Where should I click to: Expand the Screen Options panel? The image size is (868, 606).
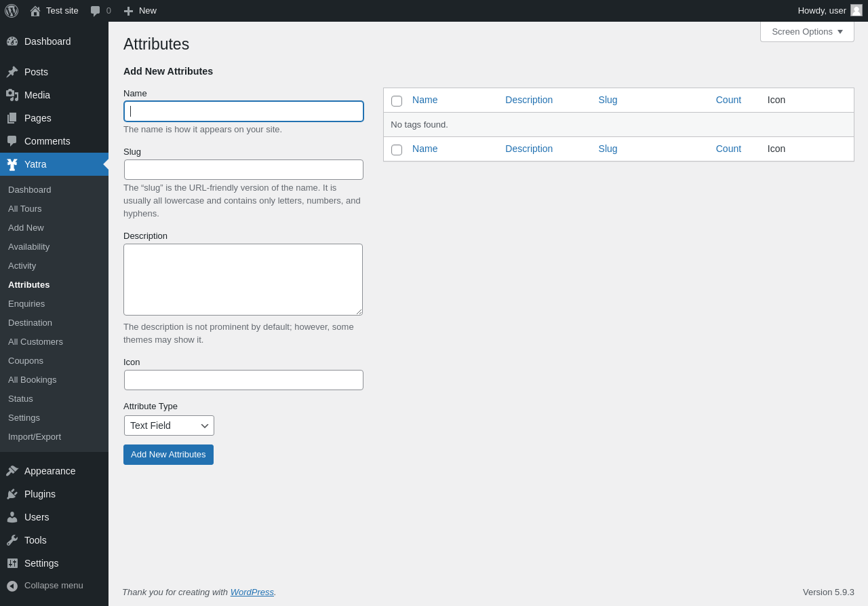[807, 31]
